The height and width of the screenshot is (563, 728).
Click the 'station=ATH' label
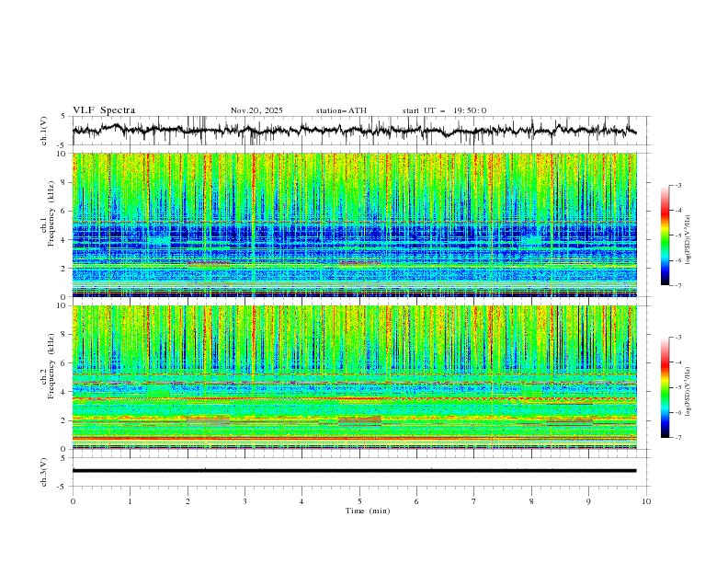[341, 110]
